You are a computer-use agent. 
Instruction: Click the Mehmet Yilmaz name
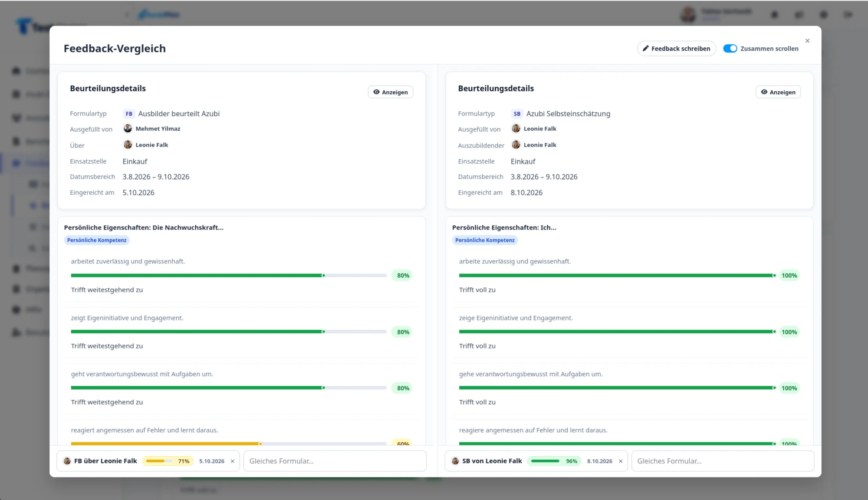(158, 128)
